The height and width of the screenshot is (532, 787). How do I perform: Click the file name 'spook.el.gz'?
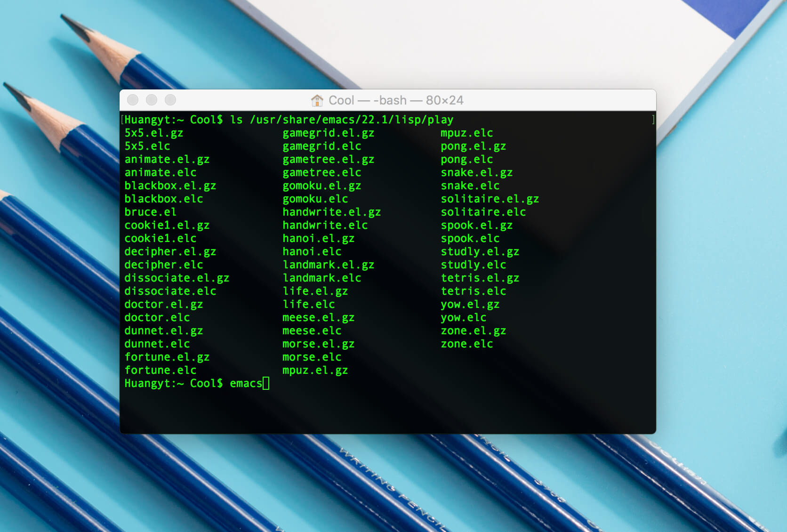point(477,225)
